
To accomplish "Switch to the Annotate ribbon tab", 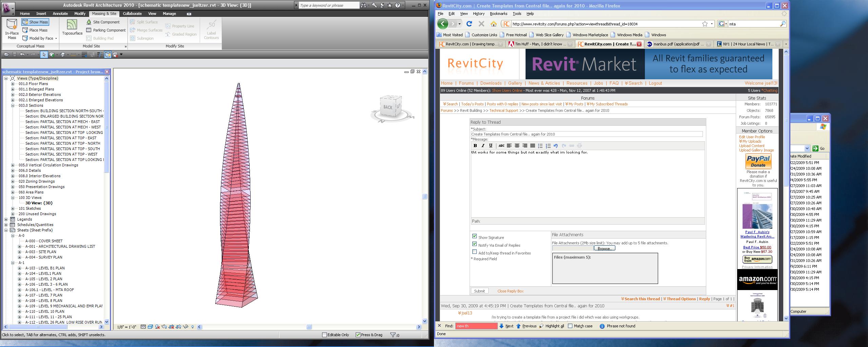I will click(60, 14).
